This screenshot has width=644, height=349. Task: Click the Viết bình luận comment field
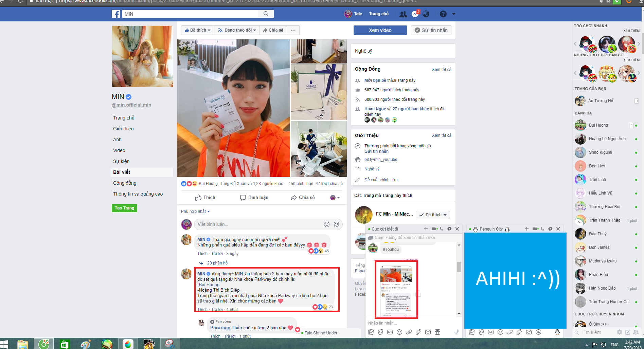pos(258,224)
